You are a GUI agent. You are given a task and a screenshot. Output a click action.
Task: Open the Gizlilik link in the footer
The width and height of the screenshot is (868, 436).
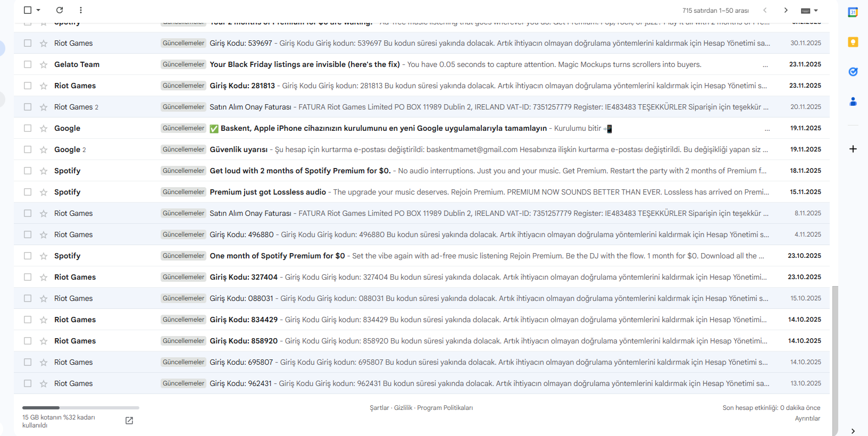coord(403,408)
